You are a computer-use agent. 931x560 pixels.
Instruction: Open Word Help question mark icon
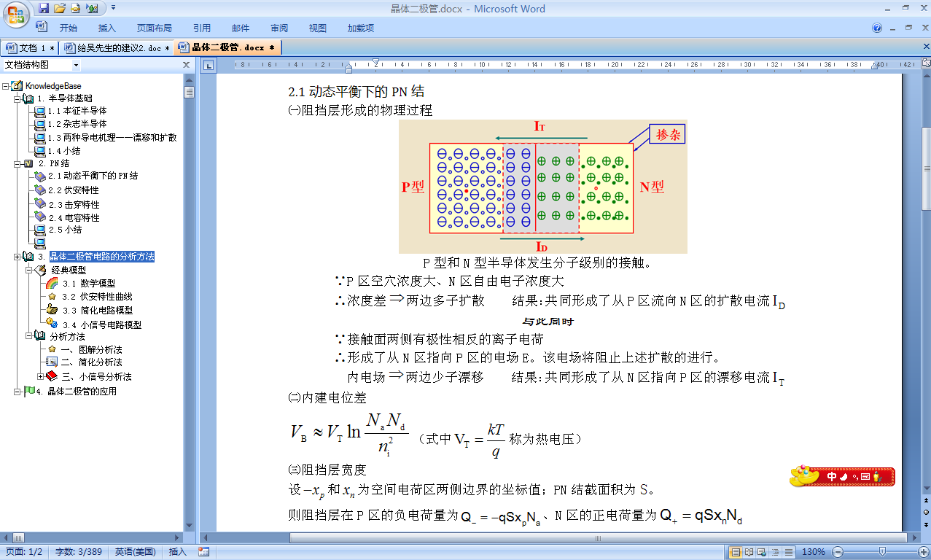[x=877, y=28]
